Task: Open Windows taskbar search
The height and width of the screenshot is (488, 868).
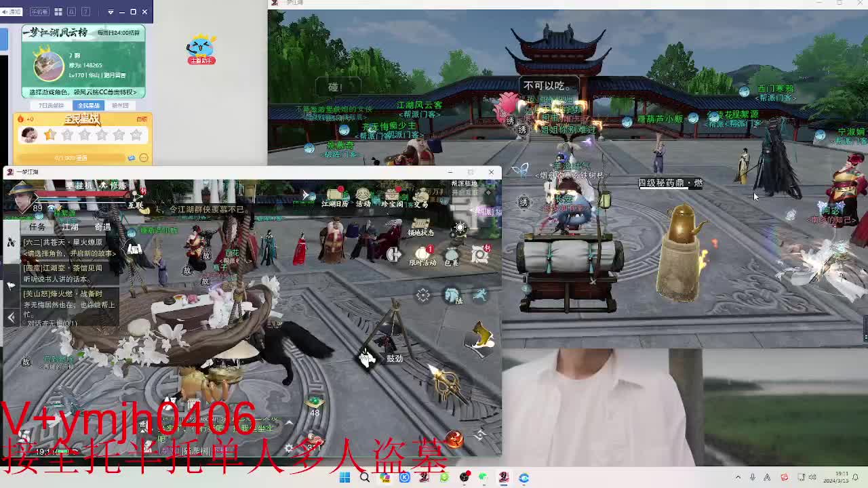Action: coord(365,478)
